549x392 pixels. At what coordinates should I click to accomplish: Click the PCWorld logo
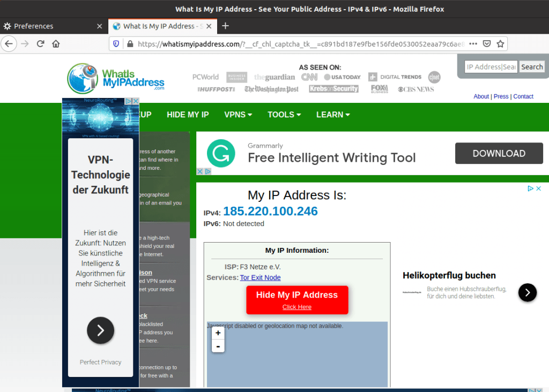point(205,77)
